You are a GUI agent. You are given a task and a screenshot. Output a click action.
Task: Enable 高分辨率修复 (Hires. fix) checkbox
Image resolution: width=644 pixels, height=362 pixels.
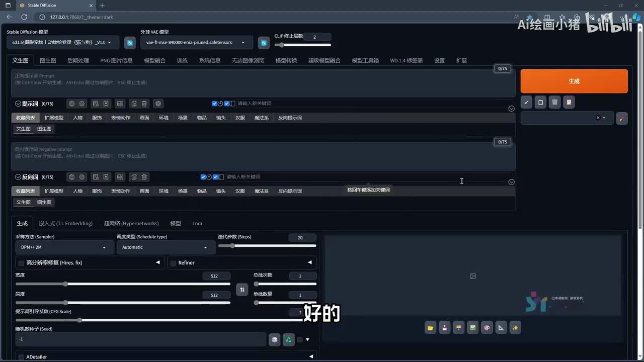(21, 263)
